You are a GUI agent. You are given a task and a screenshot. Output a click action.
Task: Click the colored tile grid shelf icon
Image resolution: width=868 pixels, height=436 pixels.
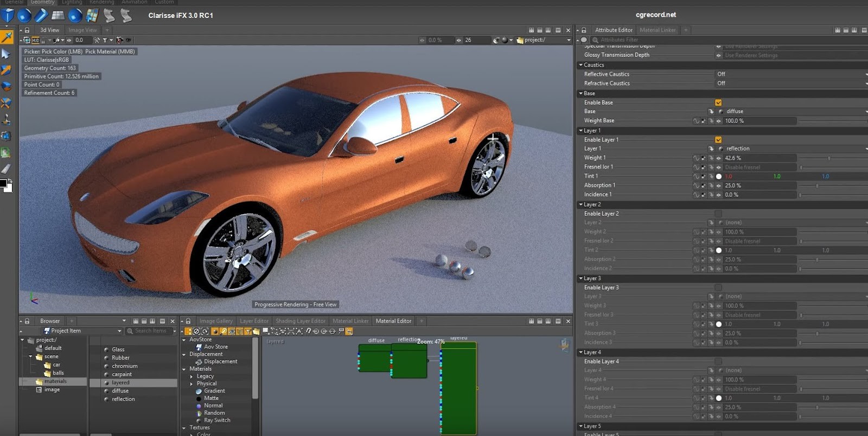pos(92,15)
